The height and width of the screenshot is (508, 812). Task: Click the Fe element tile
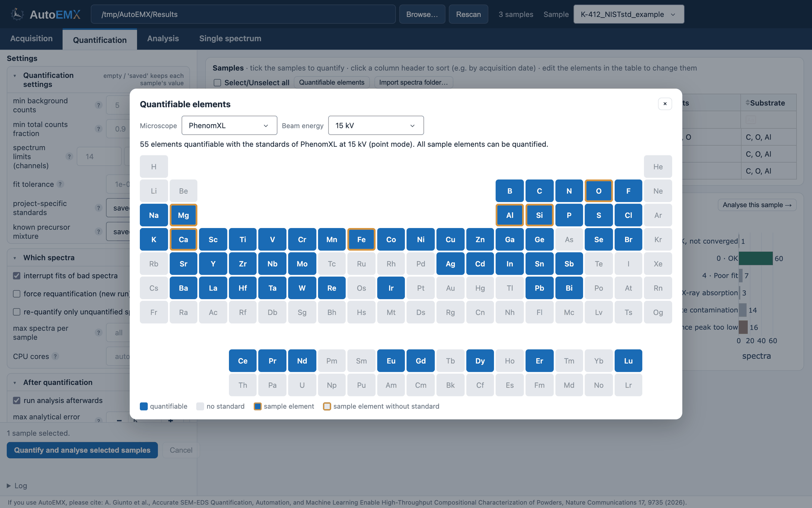(361, 239)
